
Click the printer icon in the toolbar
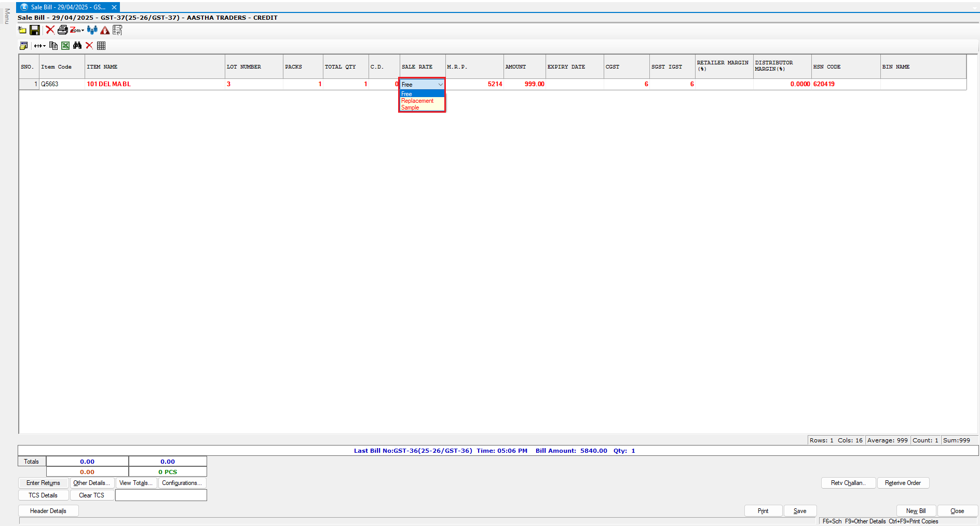pos(62,30)
